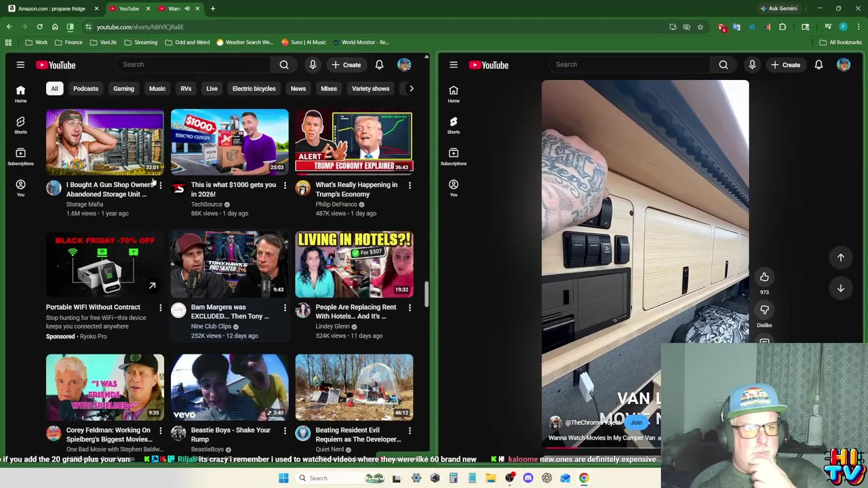Go to previous Short with up arrow
The height and width of the screenshot is (488, 868).
click(x=840, y=258)
